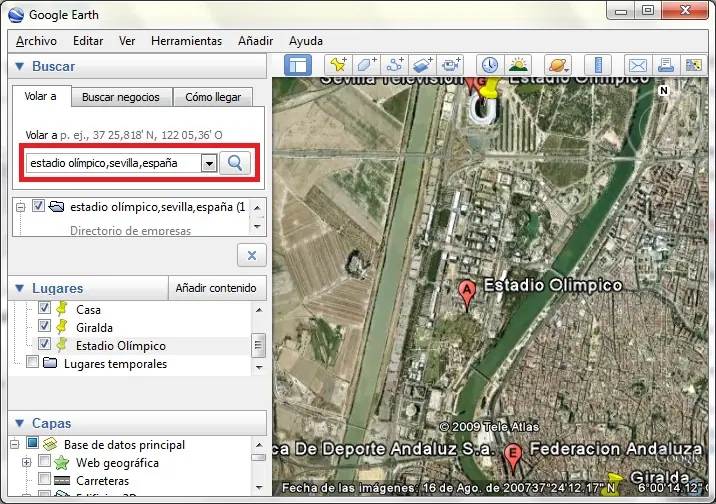The width and height of the screenshot is (716, 504).
Task: Open the Ver menu
Action: tap(126, 41)
